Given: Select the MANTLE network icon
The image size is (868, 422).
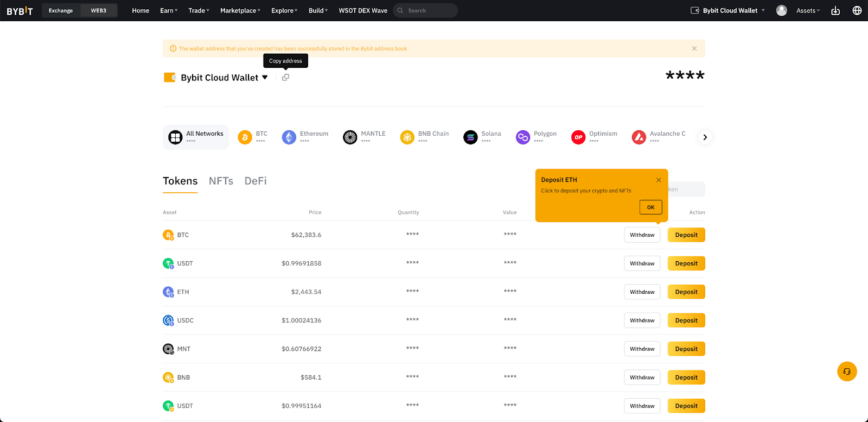Looking at the screenshot, I should (x=350, y=137).
